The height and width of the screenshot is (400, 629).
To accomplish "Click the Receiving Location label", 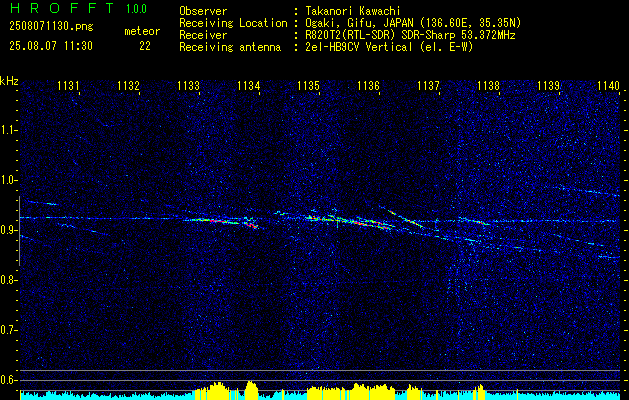I will click(233, 23).
